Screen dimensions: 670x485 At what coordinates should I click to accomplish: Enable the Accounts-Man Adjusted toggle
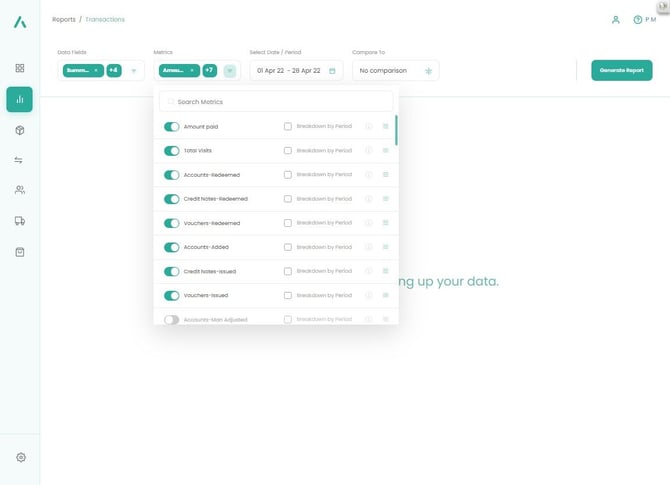tap(172, 319)
